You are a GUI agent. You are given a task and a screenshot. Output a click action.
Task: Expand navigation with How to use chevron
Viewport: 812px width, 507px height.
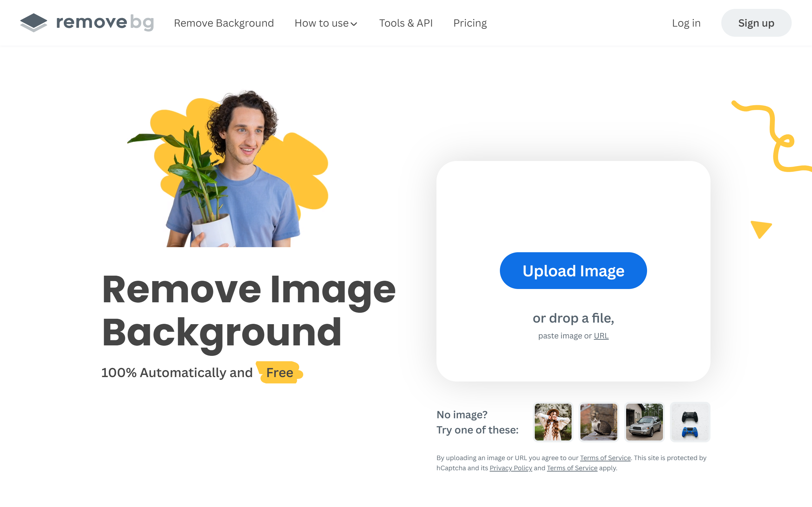coord(326,23)
